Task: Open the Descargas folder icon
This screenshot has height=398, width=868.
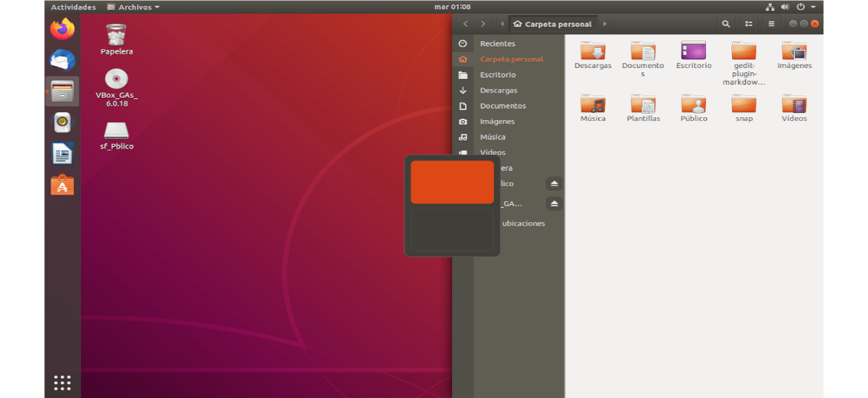Action: (592, 52)
